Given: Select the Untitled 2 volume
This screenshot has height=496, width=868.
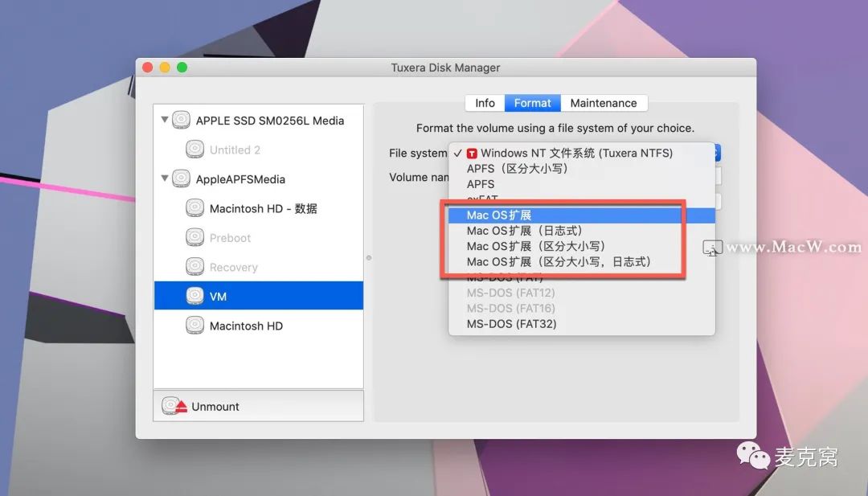Looking at the screenshot, I should coord(259,150).
